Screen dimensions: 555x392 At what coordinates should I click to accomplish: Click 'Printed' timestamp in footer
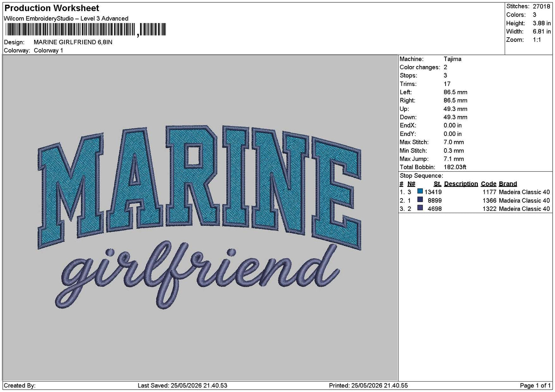[x=368, y=386]
